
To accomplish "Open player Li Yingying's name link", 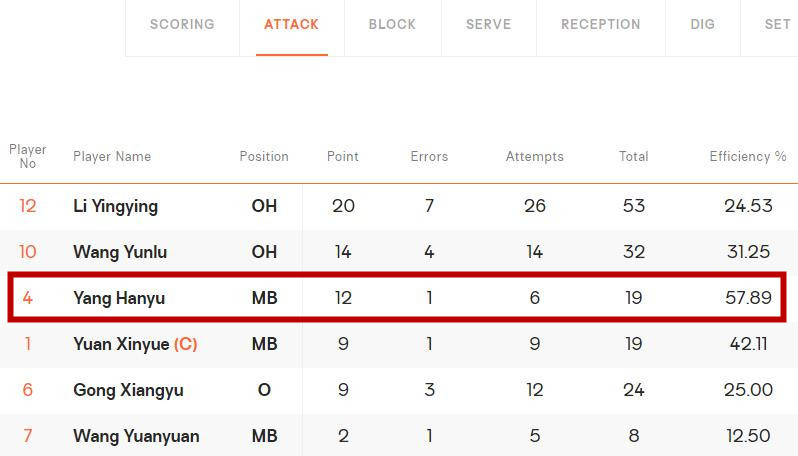I will point(116,206).
